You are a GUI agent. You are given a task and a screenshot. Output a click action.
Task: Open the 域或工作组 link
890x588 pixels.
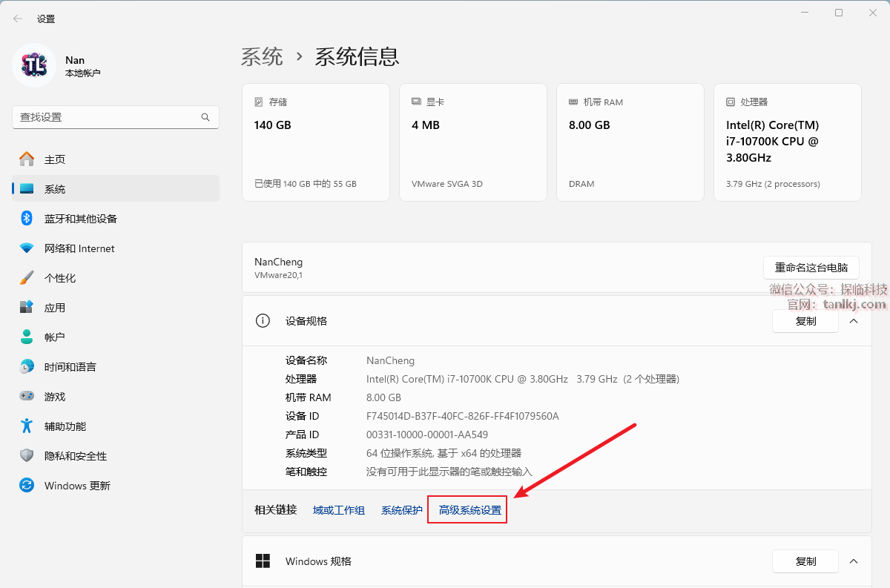tap(339, 510)
